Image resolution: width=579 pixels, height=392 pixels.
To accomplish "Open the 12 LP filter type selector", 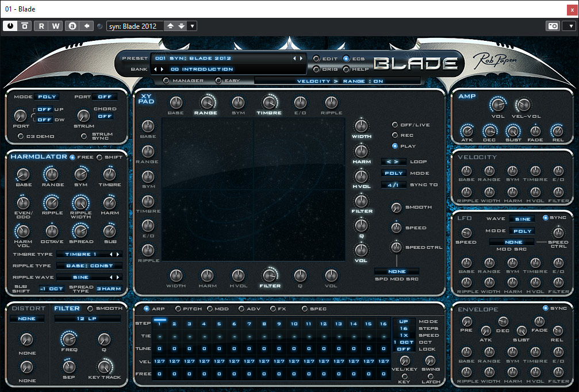I will click(87, 318).
